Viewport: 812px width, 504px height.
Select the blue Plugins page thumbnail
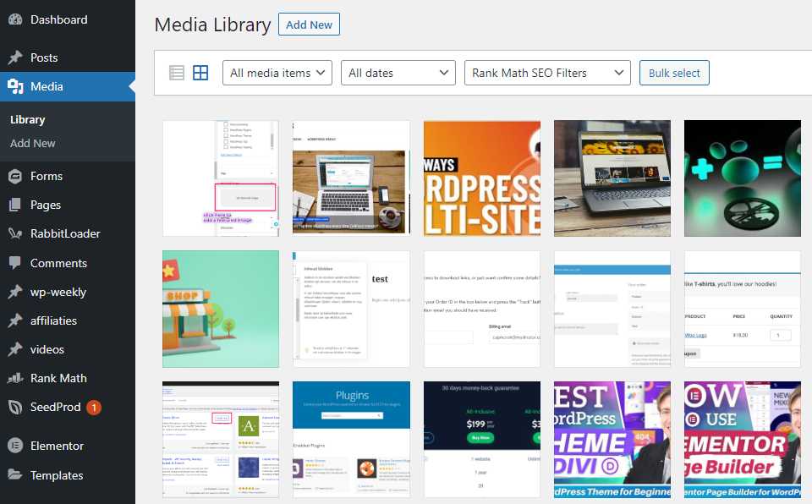tap(351, 440)
